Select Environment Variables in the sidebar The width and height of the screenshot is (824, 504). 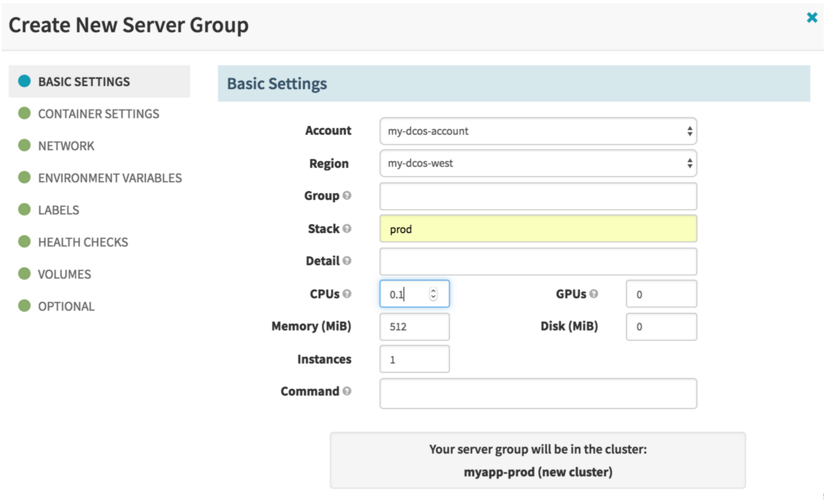click(110, 178)
